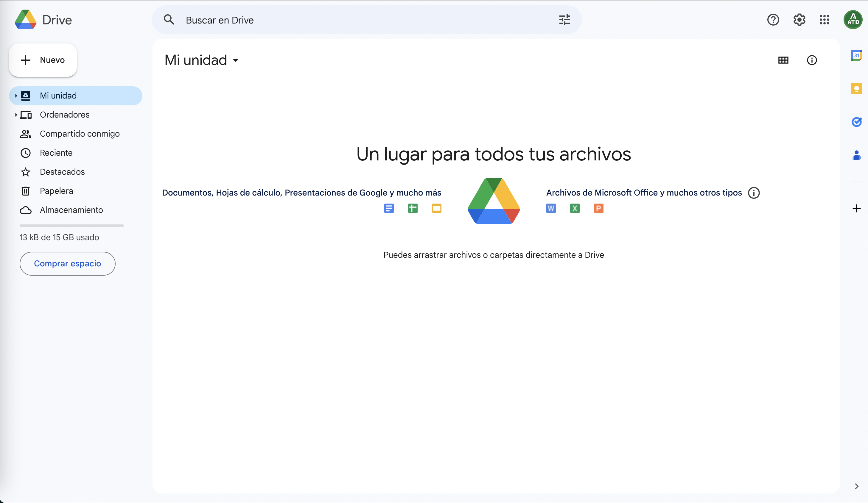Open Google Keep side panel

coord(856,89)
